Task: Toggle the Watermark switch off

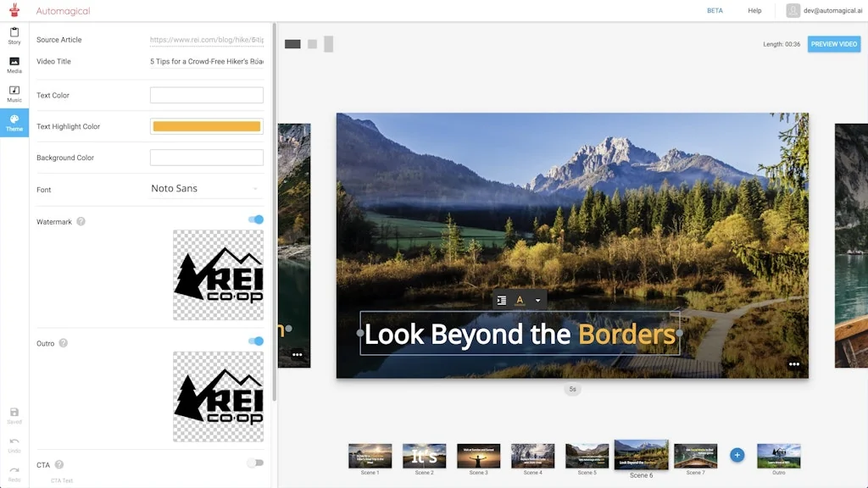Action: click(x=256, y=220)
